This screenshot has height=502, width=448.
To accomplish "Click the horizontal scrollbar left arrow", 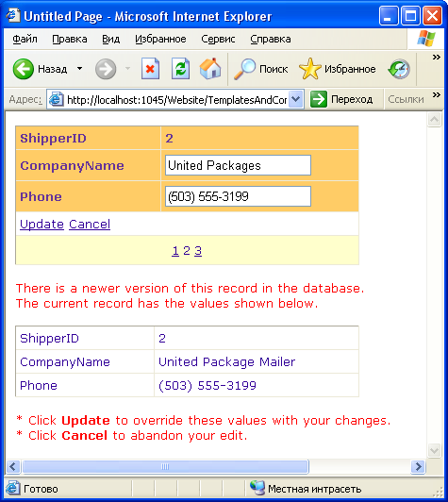I will pos(13,466).
